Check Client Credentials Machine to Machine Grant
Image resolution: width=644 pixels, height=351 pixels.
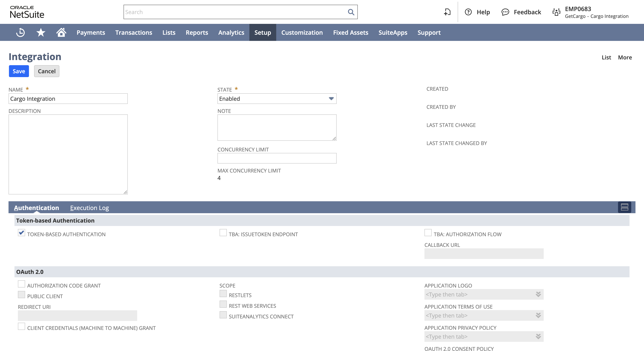click(x=22, y=327)
